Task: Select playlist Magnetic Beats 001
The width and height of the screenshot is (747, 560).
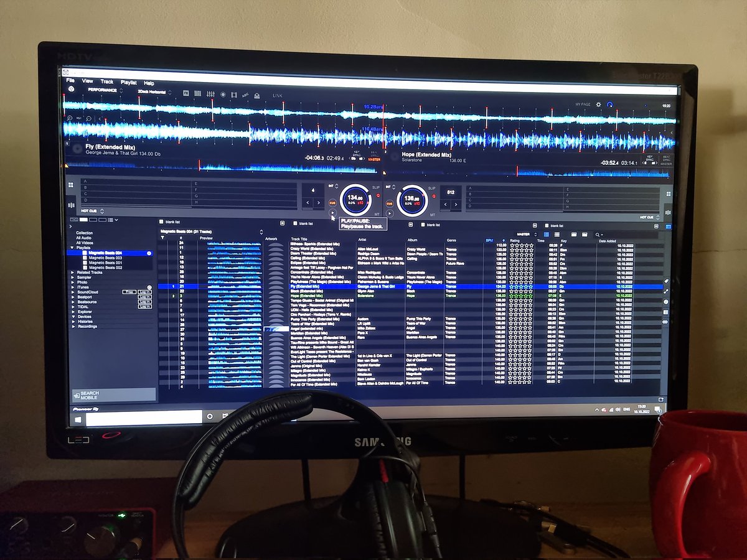Action: [x=105, y=263]
